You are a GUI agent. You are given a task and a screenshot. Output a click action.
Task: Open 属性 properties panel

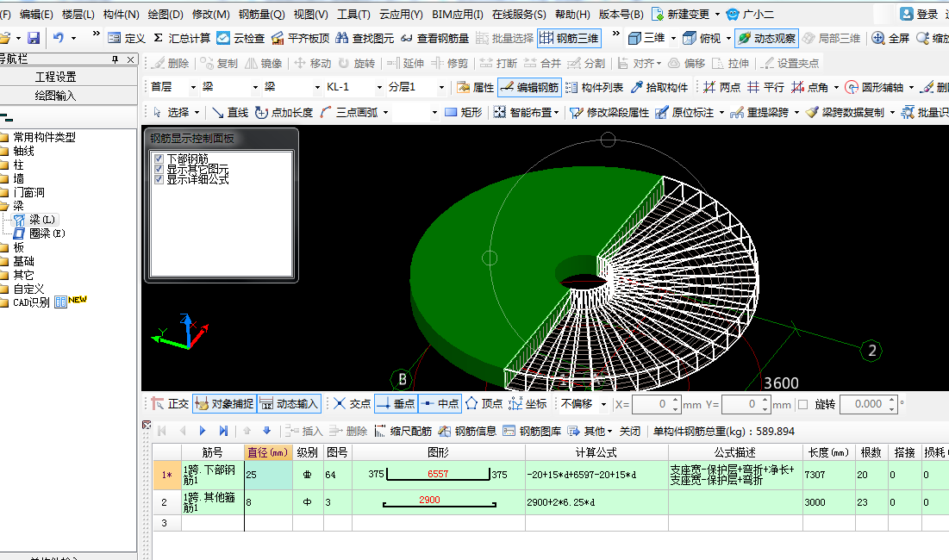(x=475, y=88)
